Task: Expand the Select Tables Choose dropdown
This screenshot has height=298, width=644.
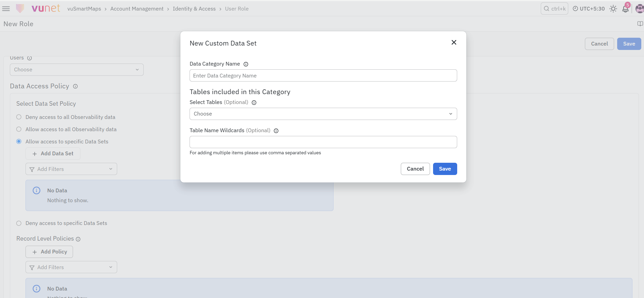Action: pos(323,114)
